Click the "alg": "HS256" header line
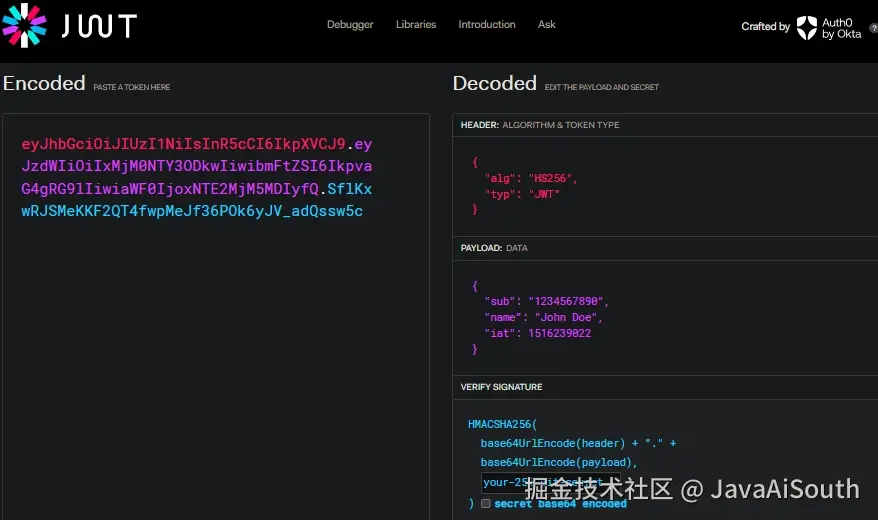 coord(531,178)
